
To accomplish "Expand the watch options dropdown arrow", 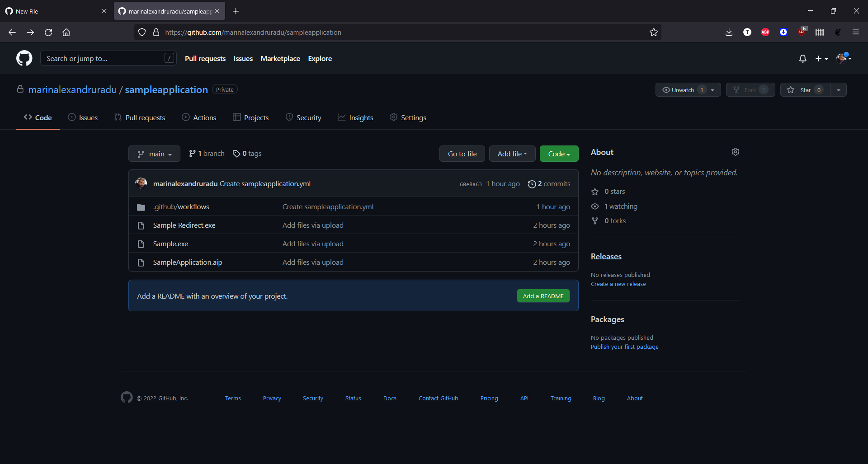I will coord(713,90).
